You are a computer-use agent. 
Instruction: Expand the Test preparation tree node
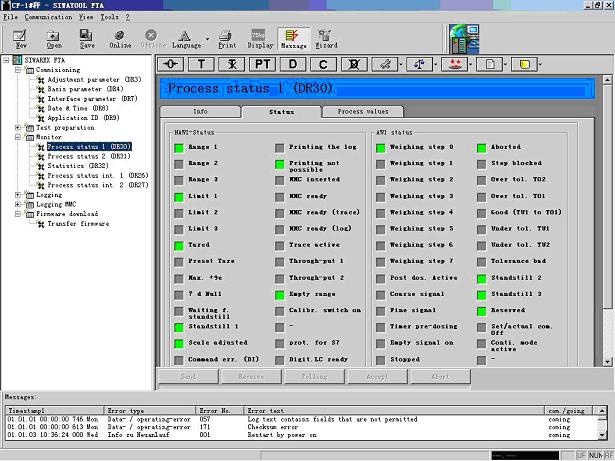click(18, 128)
